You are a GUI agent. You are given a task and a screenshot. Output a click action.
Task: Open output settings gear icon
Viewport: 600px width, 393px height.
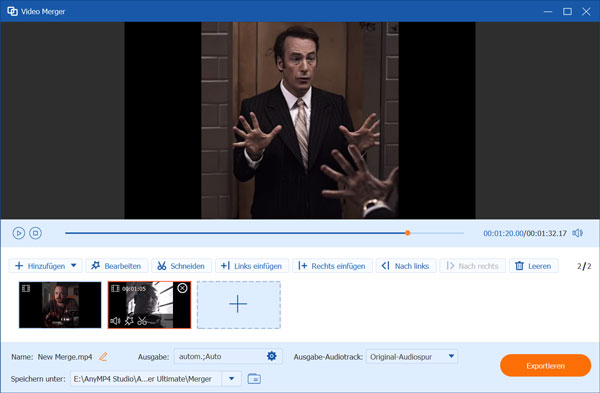pos(272,356)
